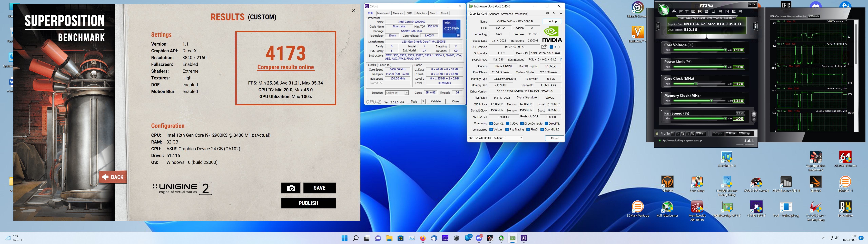Refresh GPU-Z sensor data icon

tap(554, 13)
